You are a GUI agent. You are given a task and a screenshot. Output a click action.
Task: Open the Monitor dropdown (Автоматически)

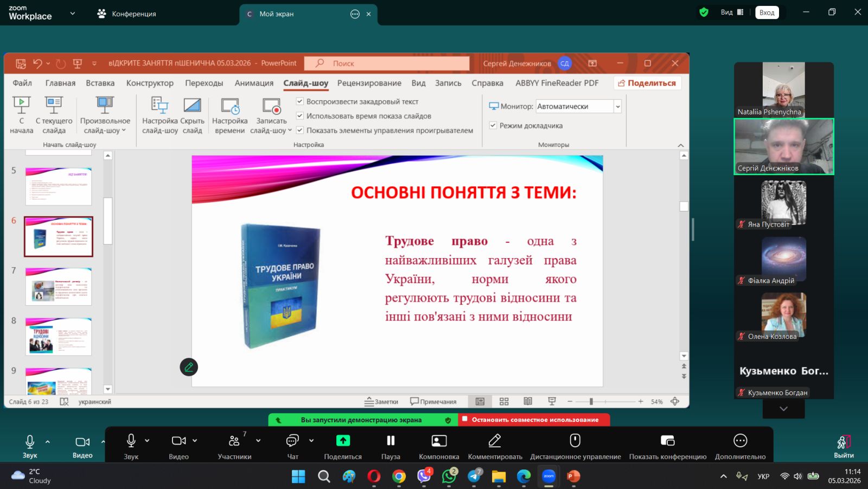[617, 107]
